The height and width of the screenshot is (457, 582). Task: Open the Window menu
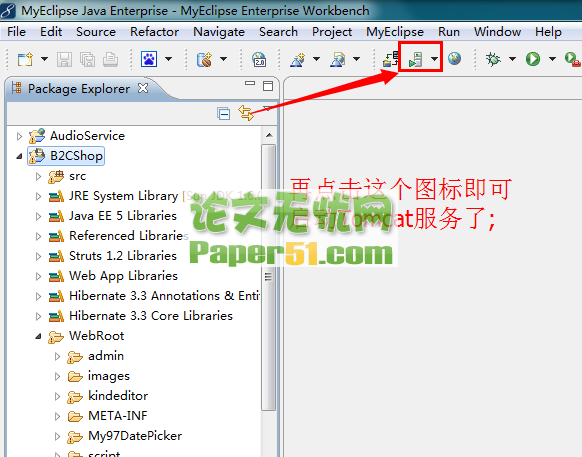(x=497, y=32)
